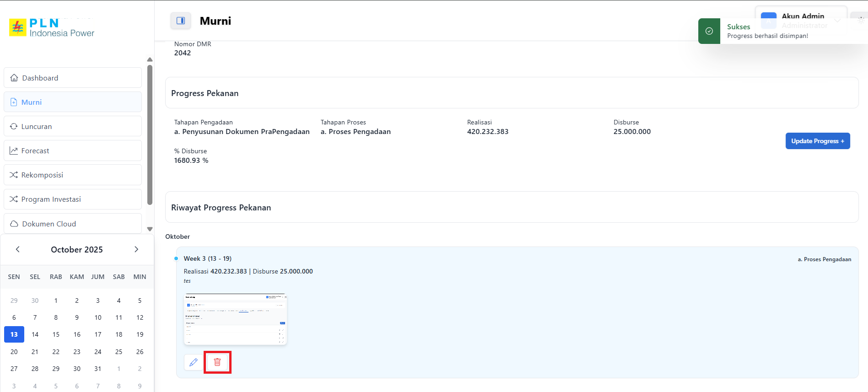Viewport: 868px width, 392px height.
Task: Click the sidebar menu vertical scrollbar
Action: pyautogui.click(x=150, y=135)
